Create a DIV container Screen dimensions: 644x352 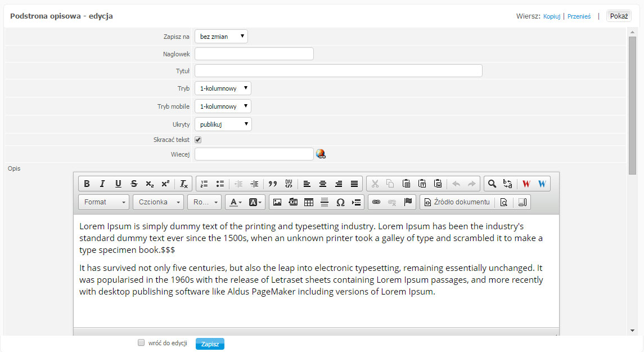tap(289, 184)
